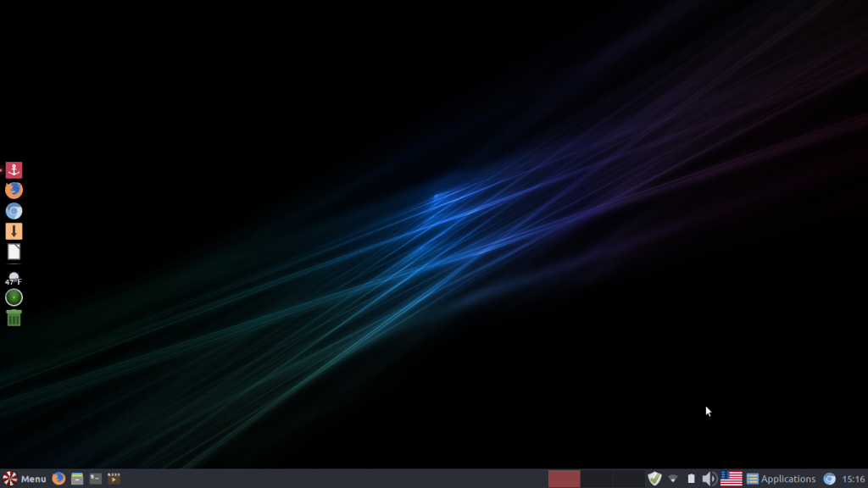868x488 pixels.
Task: Open the 15:16 clock in the panel
Action: tap(853, 480)
